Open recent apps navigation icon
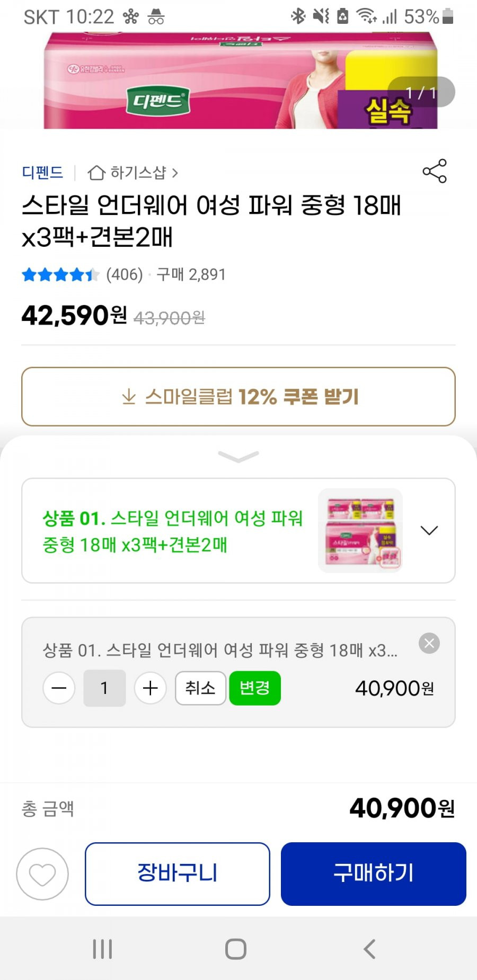The width and height of the screenshot is (477, 980). coord(102,949)
